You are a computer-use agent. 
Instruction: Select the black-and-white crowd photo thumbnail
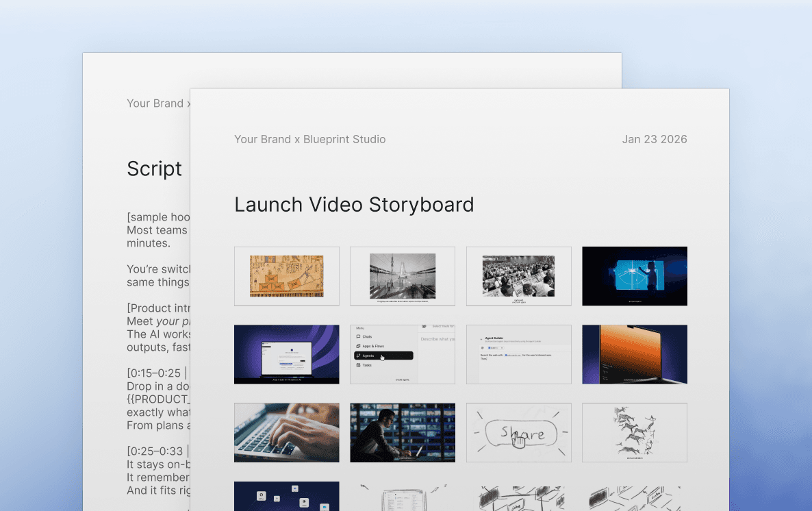click(x=518, y=276)
